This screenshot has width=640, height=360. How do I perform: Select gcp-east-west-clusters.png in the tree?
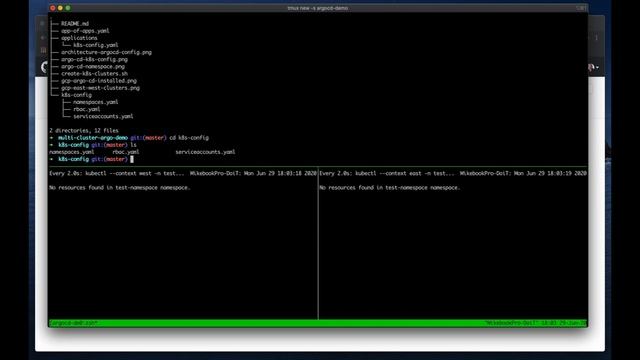[x=100, y=88]
